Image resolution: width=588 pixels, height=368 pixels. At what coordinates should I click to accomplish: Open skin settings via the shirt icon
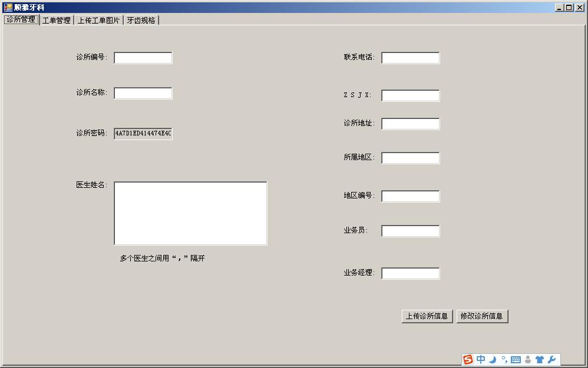[x=540, y=359]
